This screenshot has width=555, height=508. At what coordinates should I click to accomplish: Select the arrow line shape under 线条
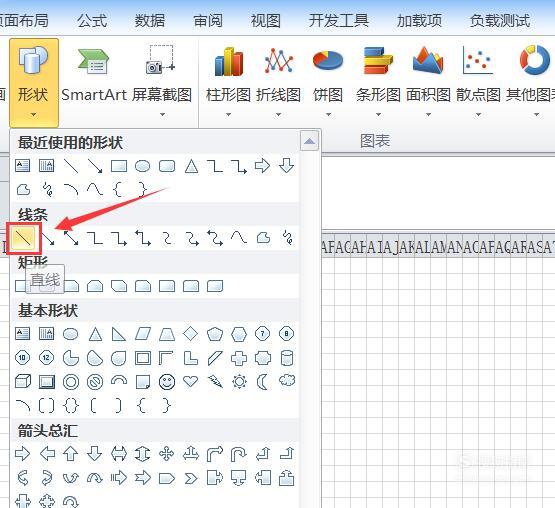click(48, 238)
